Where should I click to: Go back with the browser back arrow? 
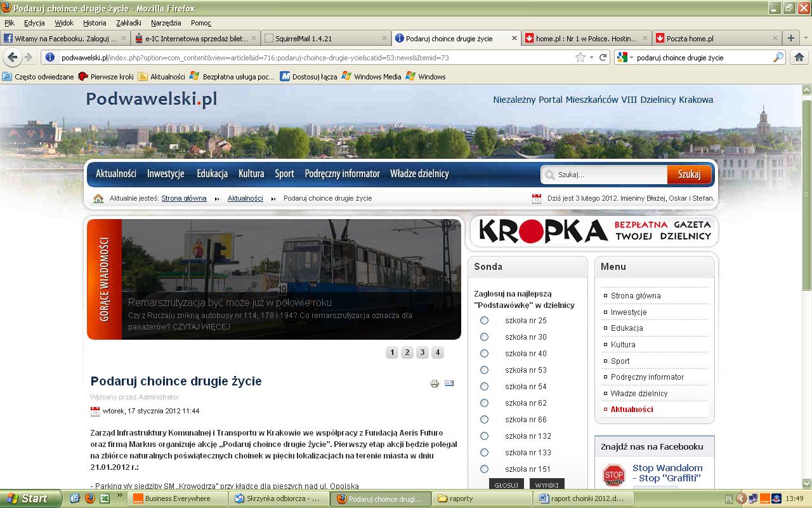pyautogui.click(x=13, y=57)
